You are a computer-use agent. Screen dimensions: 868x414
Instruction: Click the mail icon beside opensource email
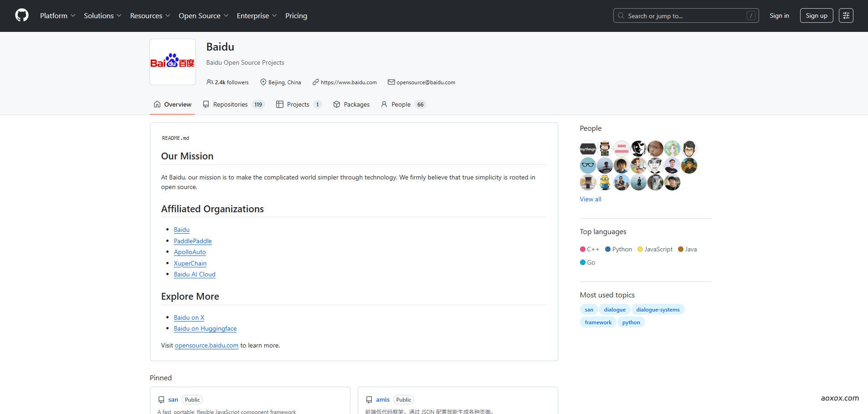[391, 82]
